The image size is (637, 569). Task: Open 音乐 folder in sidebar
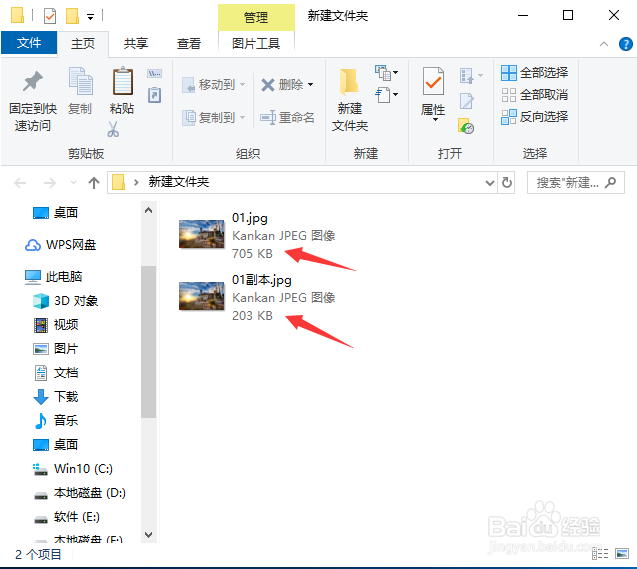55,421
